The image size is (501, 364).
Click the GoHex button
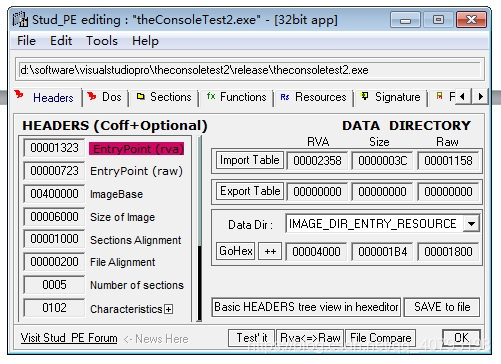236,251
